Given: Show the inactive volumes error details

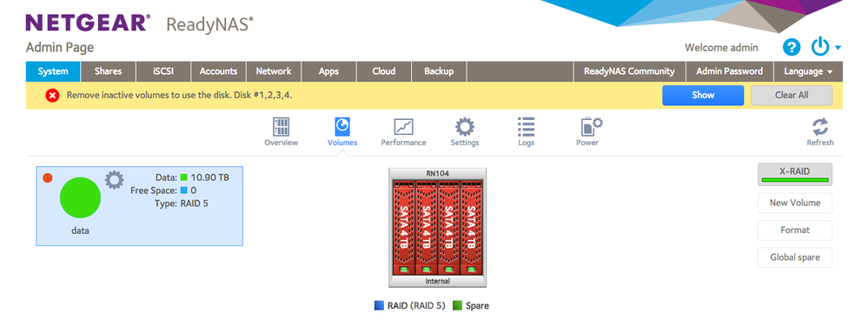Looking at the screenshot, I should click(703, 96).
